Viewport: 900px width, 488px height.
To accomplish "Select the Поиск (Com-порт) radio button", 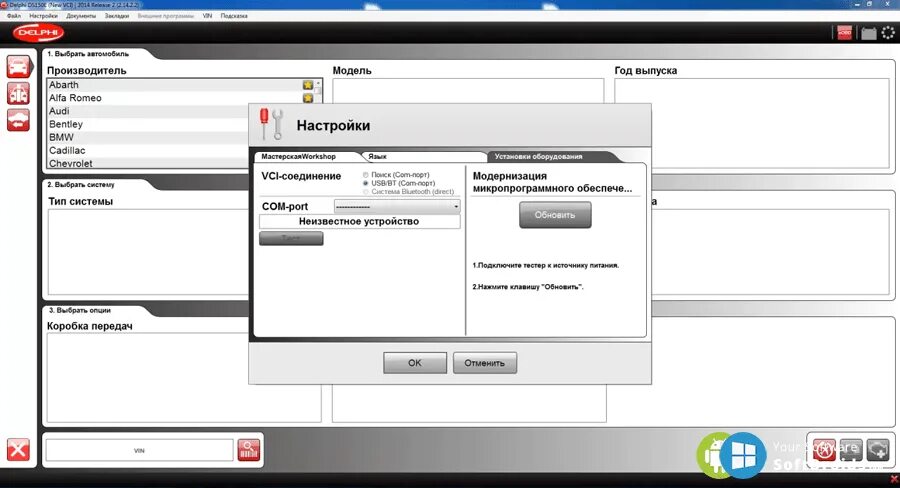I will pos(366,175).
